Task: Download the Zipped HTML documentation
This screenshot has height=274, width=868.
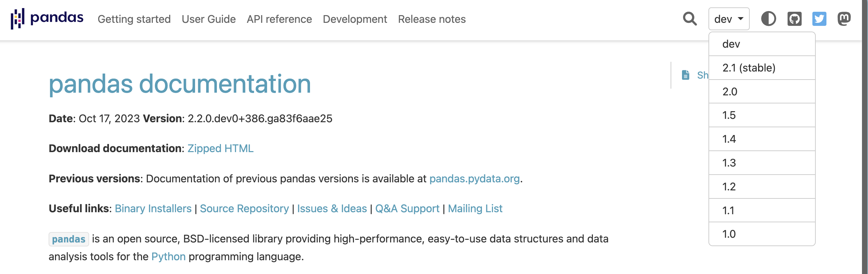Action: (221, 148)
